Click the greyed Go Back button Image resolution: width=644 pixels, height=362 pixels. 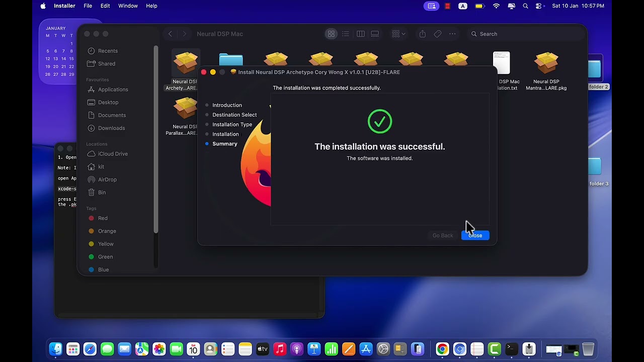click(443, 235)
